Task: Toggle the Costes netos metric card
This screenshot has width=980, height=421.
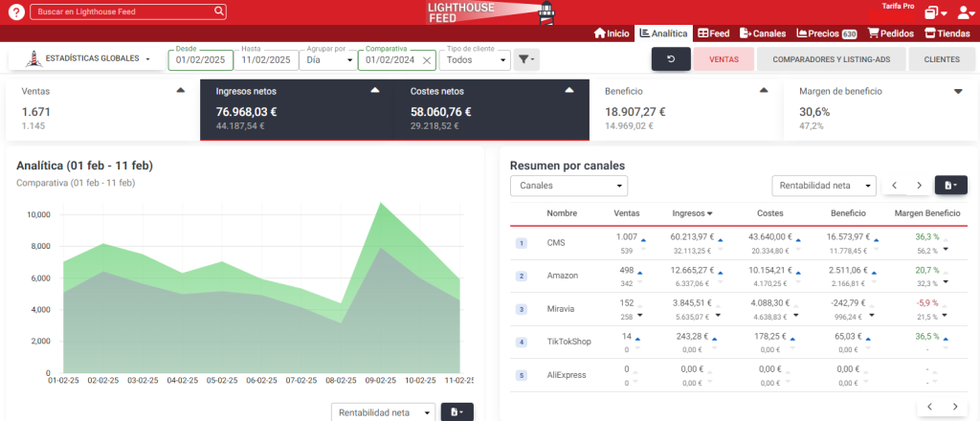Action: tap(491, 109)
